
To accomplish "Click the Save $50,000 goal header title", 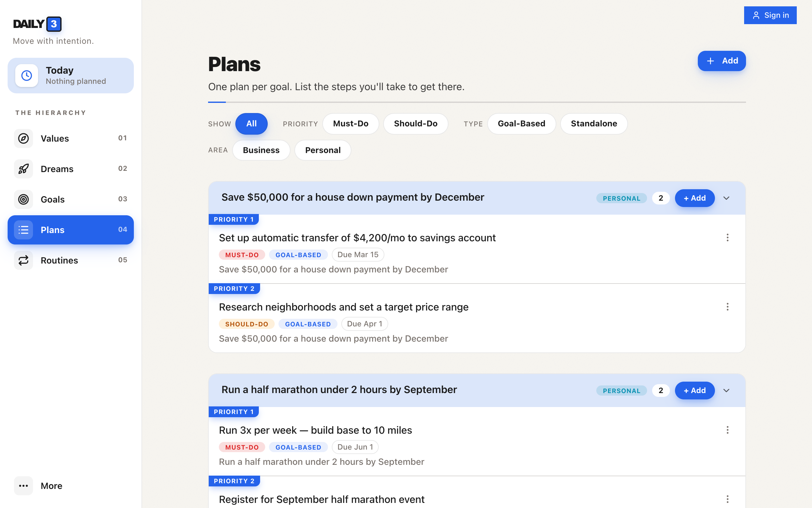I will coord(353,197).
